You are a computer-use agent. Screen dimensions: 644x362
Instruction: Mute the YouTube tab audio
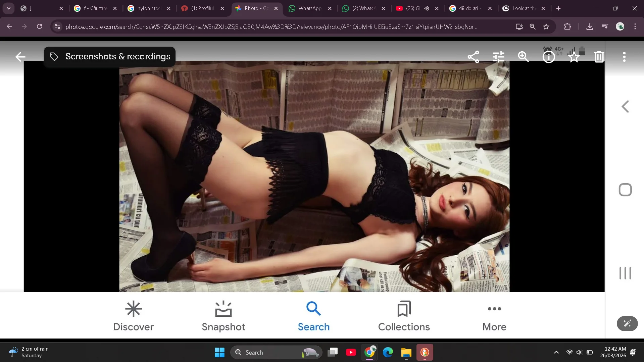coord(426,8)
